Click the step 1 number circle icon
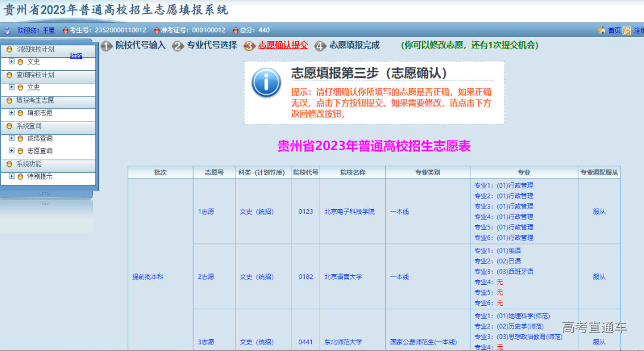 point(106,46)
